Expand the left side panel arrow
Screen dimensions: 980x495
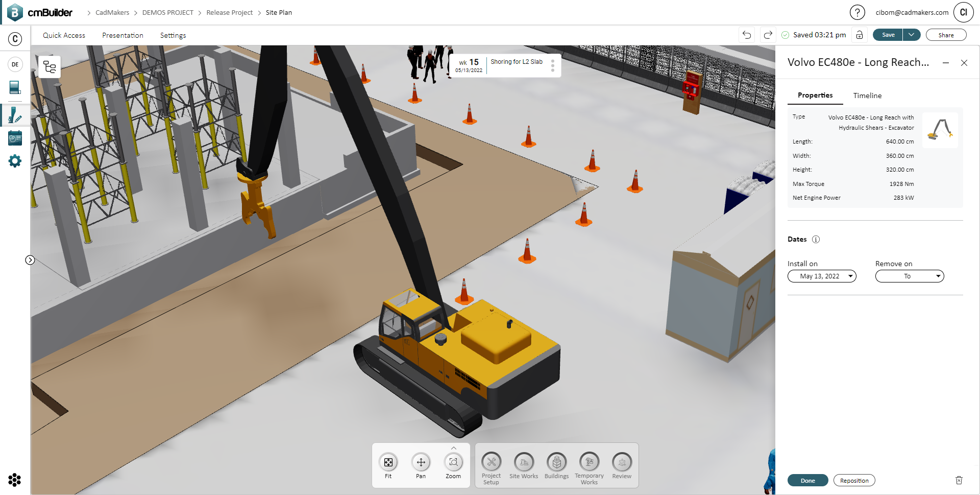(x=30, y=260)
